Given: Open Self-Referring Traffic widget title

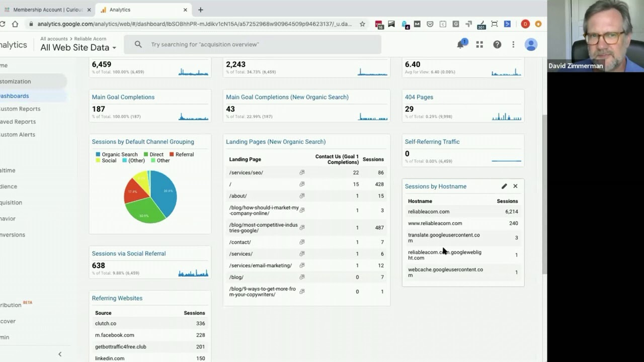Looking at the screenshot, I should [x=432, y=142].
